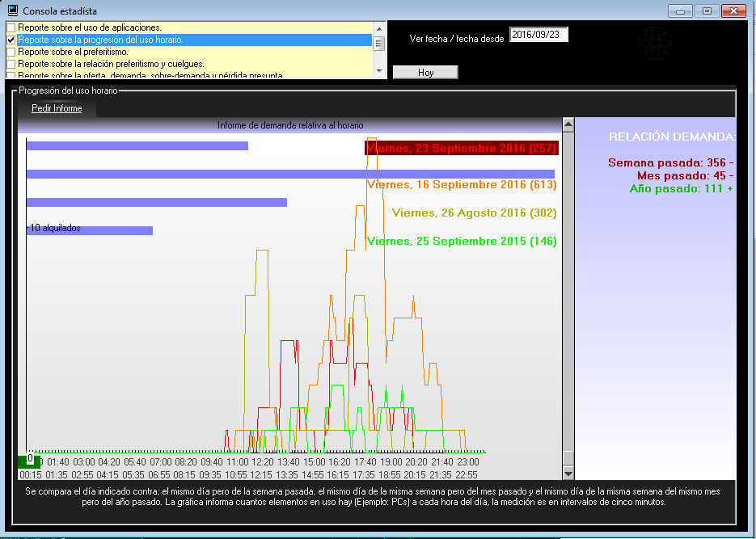This screenshot has width=756, height=539.
Task: Click the 'RELACIÓN DEMANDA:' heading
Action: 672,137
